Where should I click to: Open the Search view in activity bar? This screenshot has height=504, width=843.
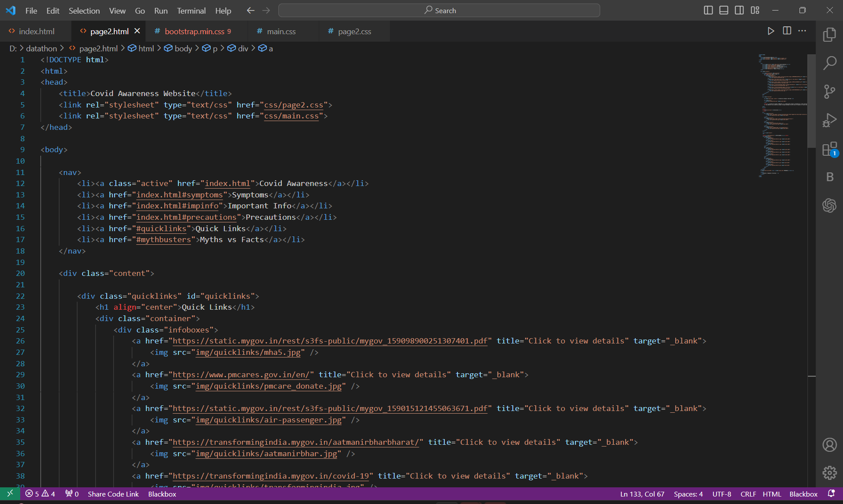[x=829, y=63]
